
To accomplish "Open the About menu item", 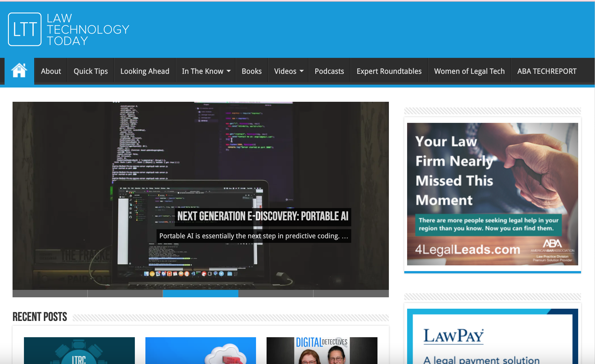I will (x=51, y=71).
